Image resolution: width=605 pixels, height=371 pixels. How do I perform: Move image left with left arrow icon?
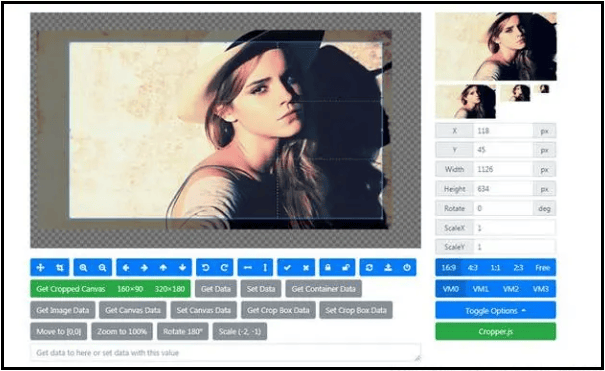pyautogui.click(x=126, y=268)
